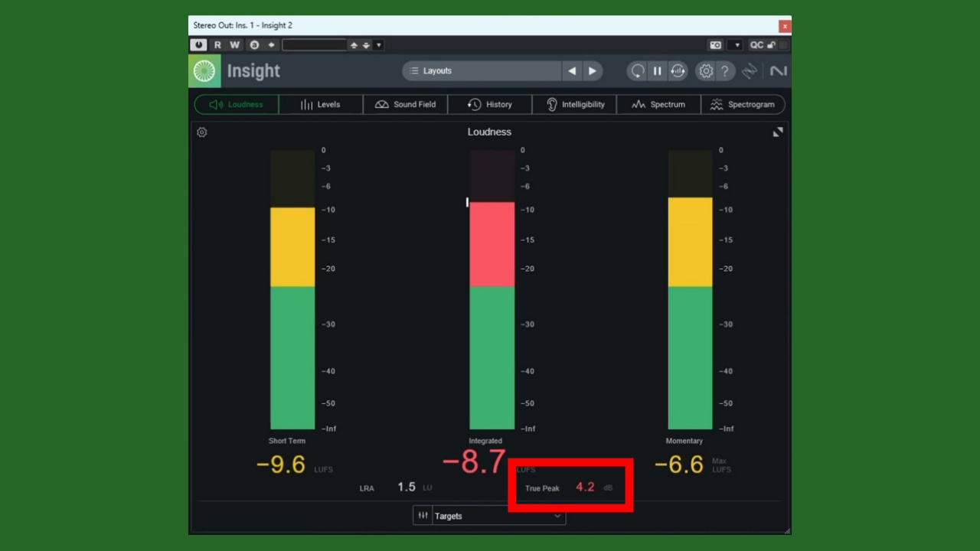Enable the Read automation R button

coord(217,45)
